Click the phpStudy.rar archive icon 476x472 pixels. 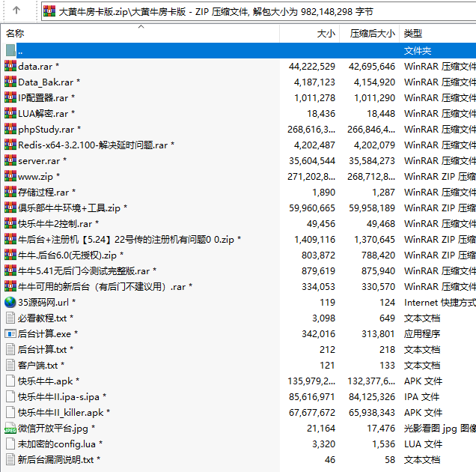10,129
